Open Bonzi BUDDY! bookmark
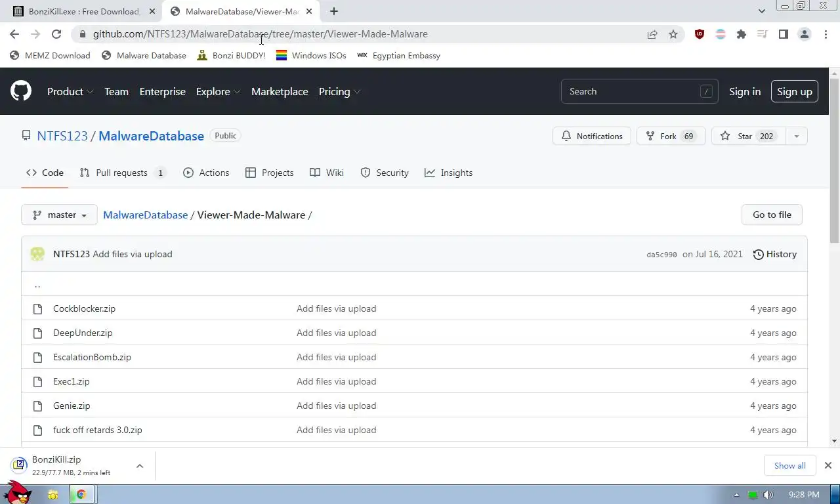 (232, 56)
